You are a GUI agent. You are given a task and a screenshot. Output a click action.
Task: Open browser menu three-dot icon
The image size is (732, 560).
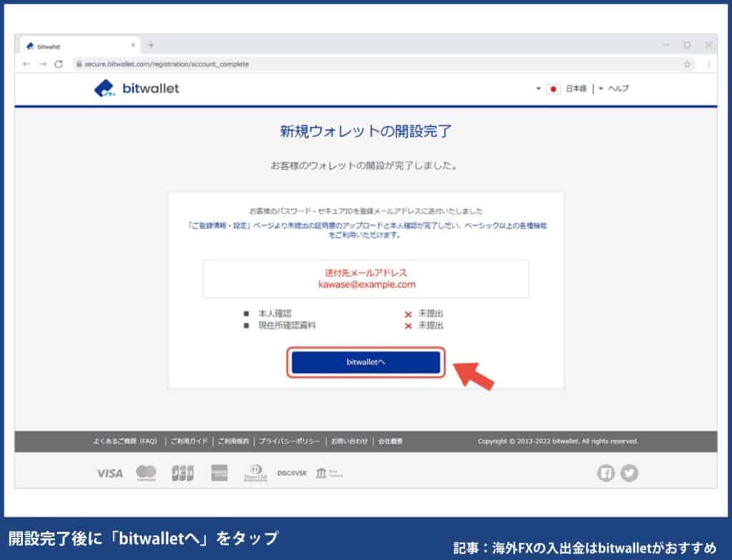click(x=708, y=64)
